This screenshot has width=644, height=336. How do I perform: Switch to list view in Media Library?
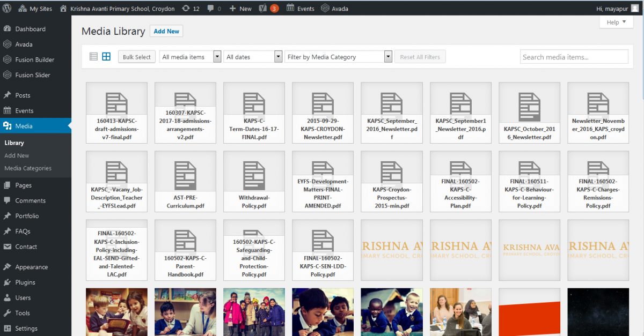[x=93, y=56]
